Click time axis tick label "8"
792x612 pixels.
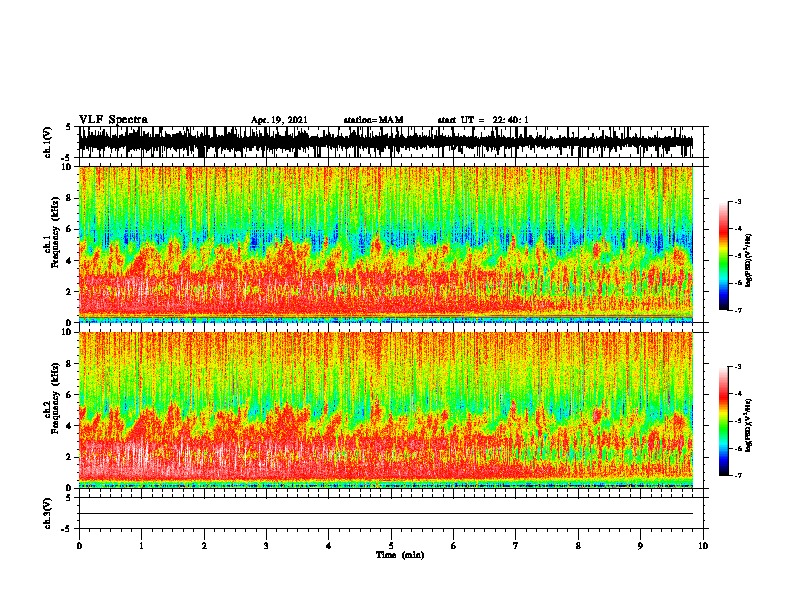click(x=578, y=546)
